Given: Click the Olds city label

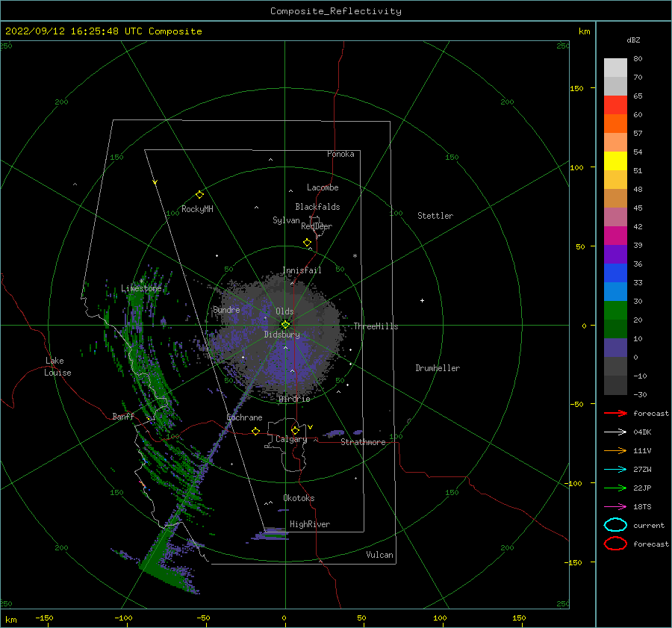Looking at the screenshot, I should [x=284, y=311].
